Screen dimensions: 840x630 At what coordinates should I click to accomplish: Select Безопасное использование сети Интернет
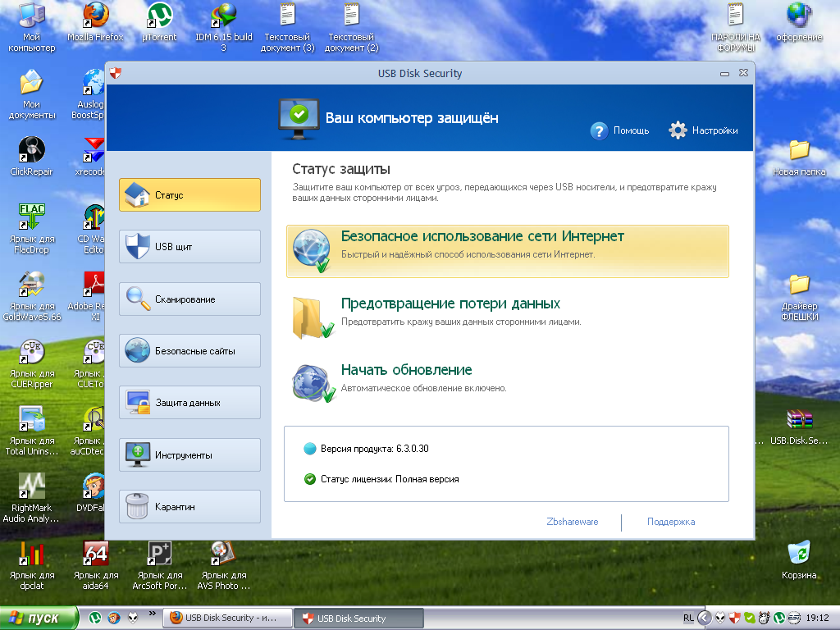coord(507,251)
